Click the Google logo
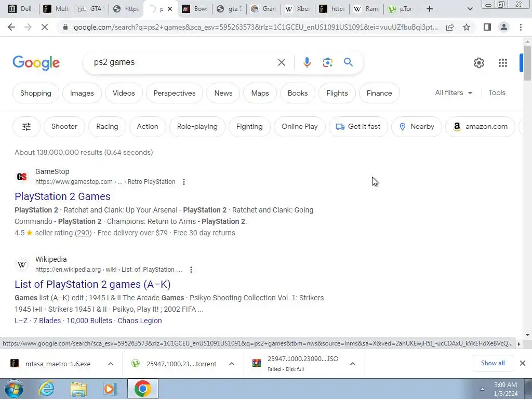This screenshot has width=532, height=399. pyautogui.click(x=36, y=63)
